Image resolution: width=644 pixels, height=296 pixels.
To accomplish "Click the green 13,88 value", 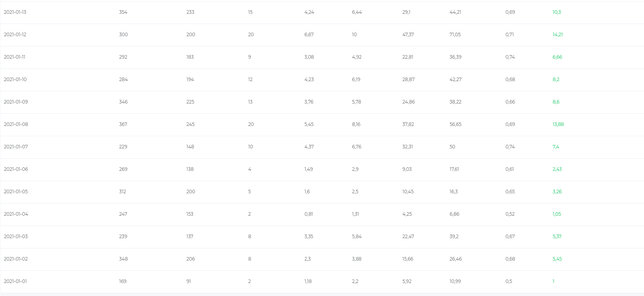I will 558,124.
